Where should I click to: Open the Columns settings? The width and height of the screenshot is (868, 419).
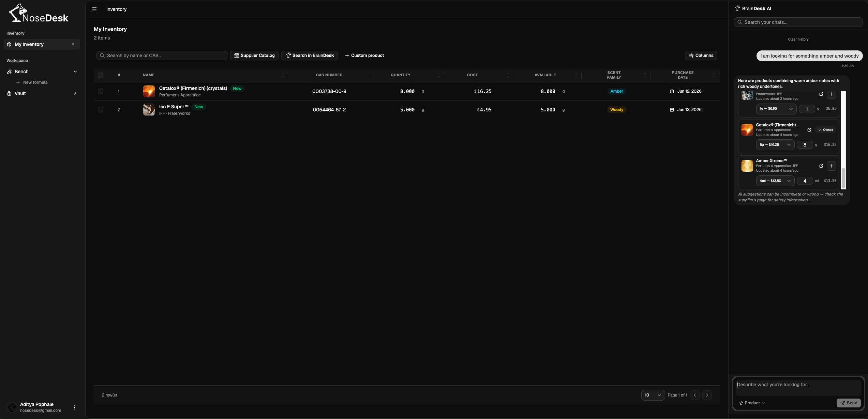click(701, 56)
